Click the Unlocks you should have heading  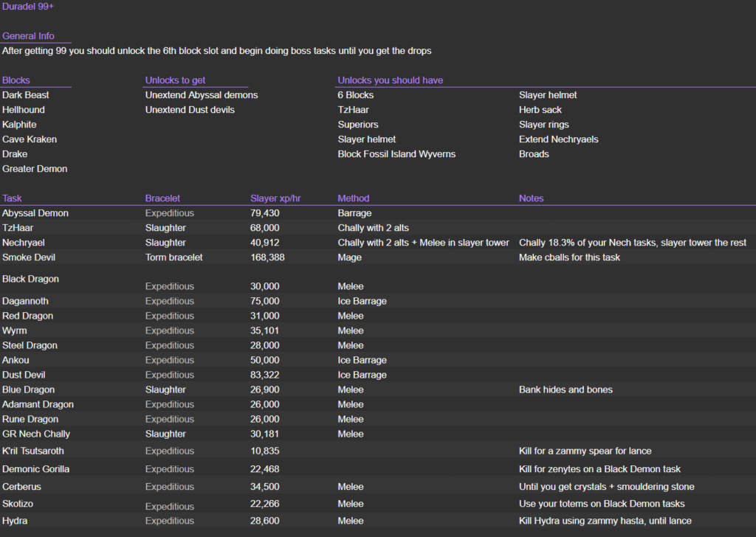(x=390, y=80)
